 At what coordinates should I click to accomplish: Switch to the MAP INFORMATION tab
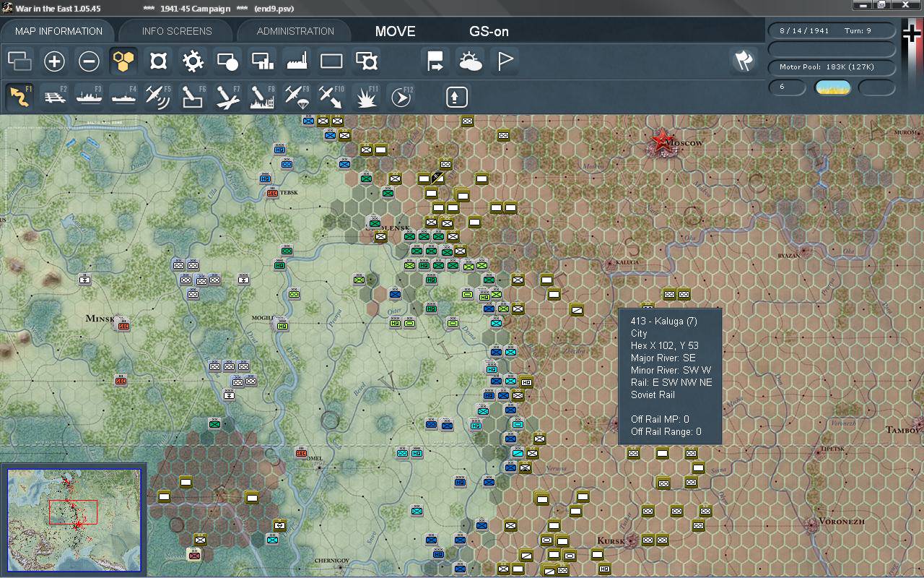58,31
